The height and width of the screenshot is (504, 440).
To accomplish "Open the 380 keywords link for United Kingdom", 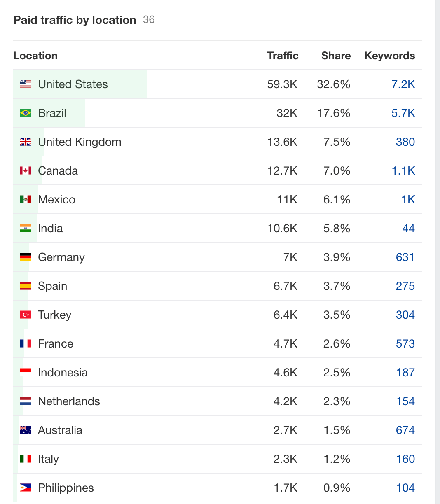I will [405, 142].
